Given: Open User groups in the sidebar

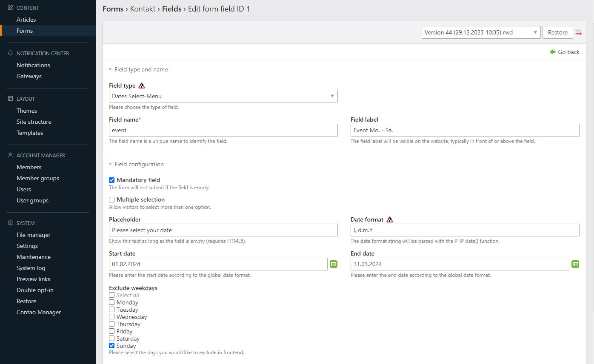Looking at the screenshot, I should (x=32, y=200).
